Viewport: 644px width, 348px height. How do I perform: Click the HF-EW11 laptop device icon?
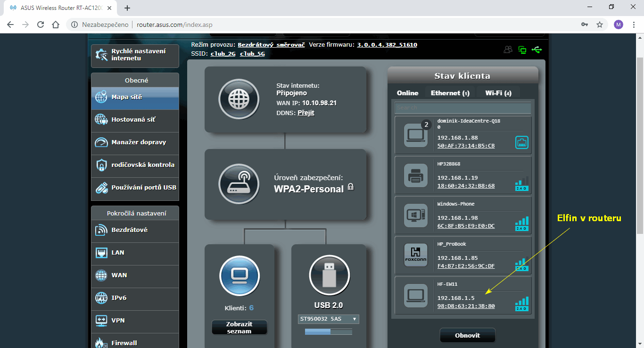(415, 296)
